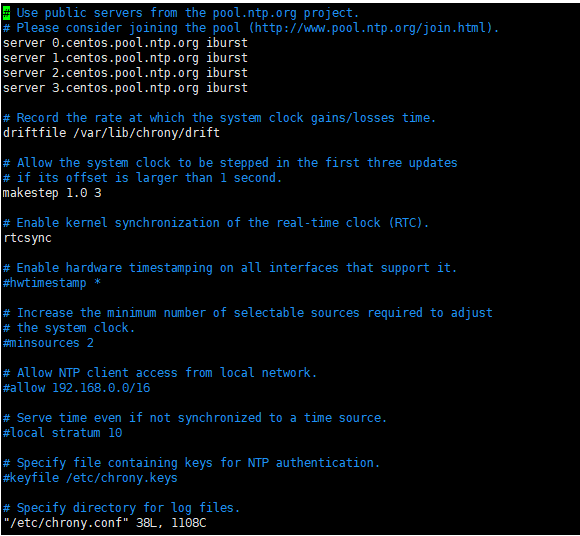
Task: Click the green cursor at the first line
Action: (x=6, y=13)
